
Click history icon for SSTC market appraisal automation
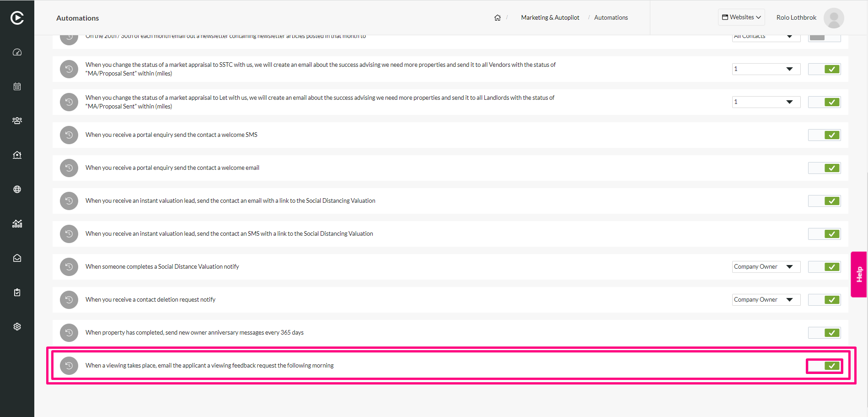[69, 69]
